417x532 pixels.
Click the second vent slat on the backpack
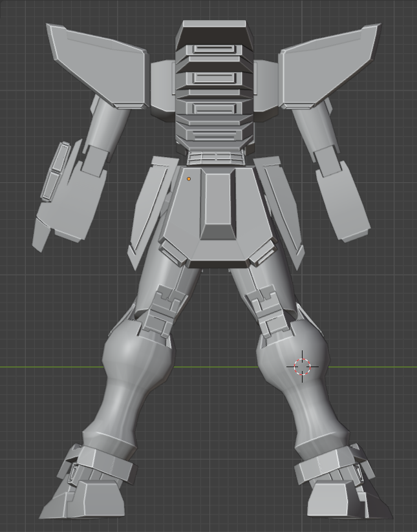(213, 78)
